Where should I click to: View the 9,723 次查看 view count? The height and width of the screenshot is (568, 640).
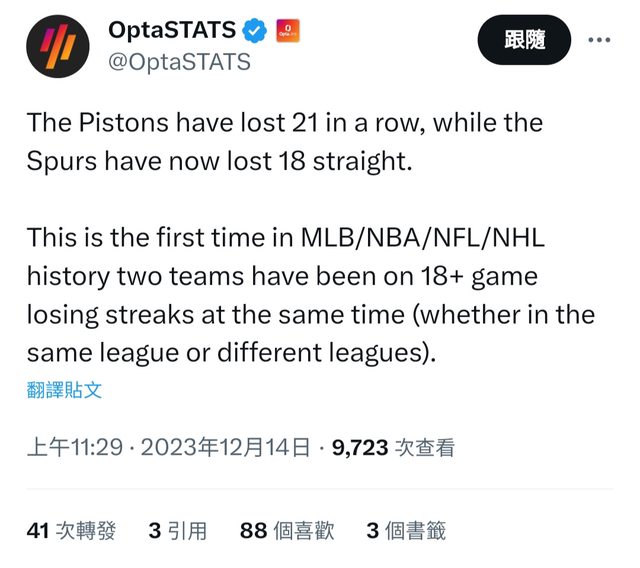point(393,448)
